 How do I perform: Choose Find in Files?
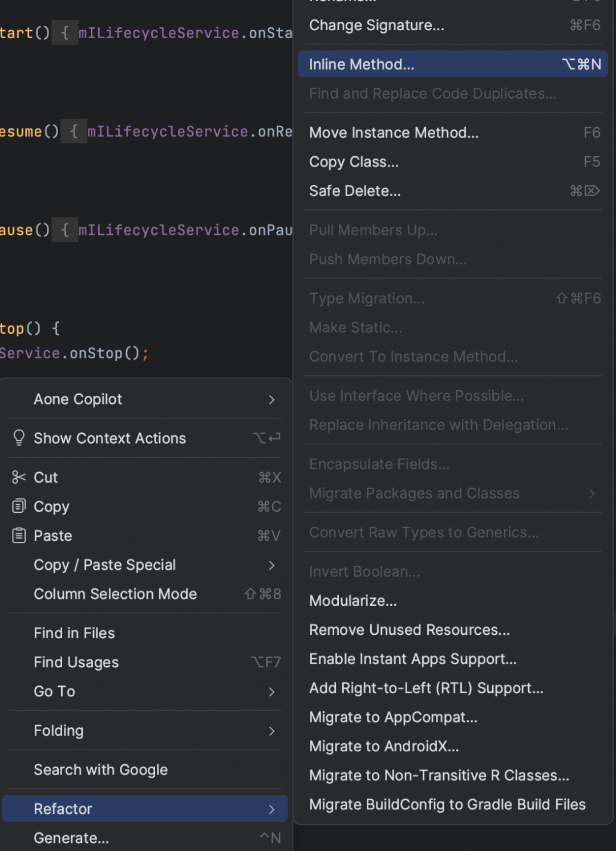coord(145,633)
